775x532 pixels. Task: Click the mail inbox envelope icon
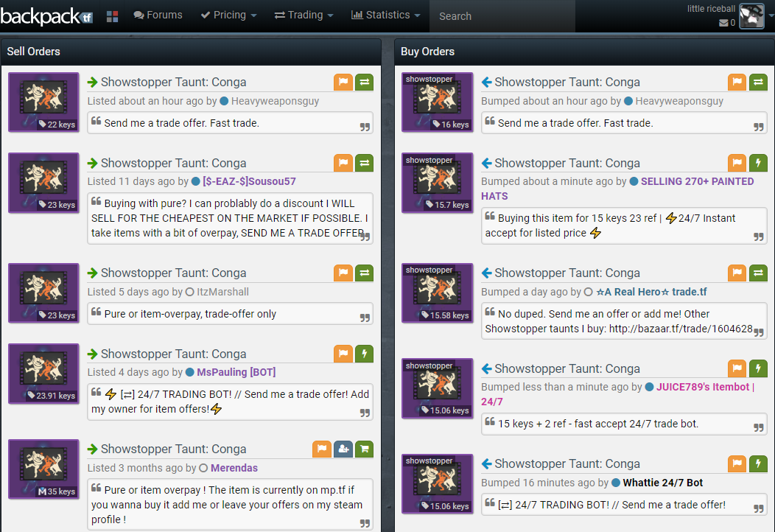point(723,23)
